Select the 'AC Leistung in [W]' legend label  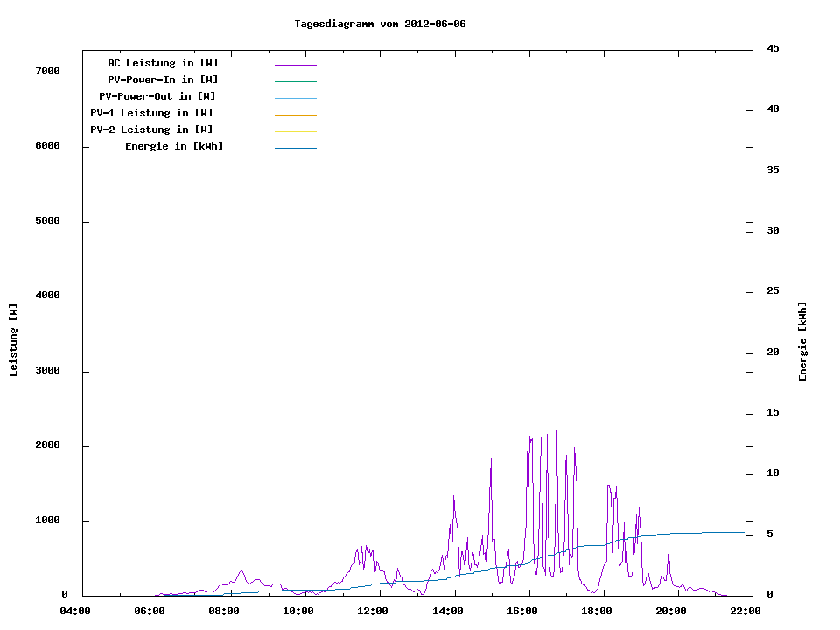click(163, 63)
